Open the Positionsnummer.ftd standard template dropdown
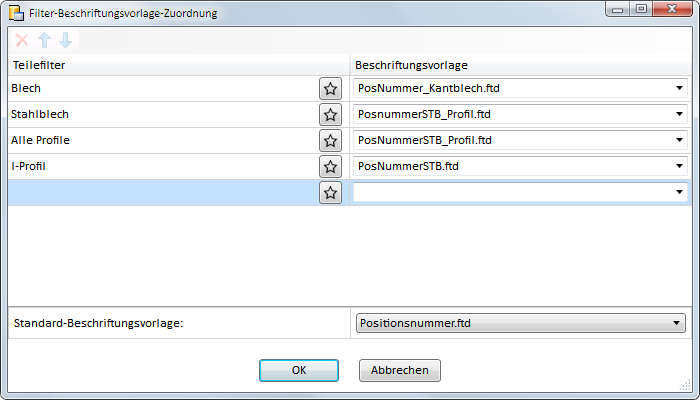The image size is (700, 400). point(521,323)
